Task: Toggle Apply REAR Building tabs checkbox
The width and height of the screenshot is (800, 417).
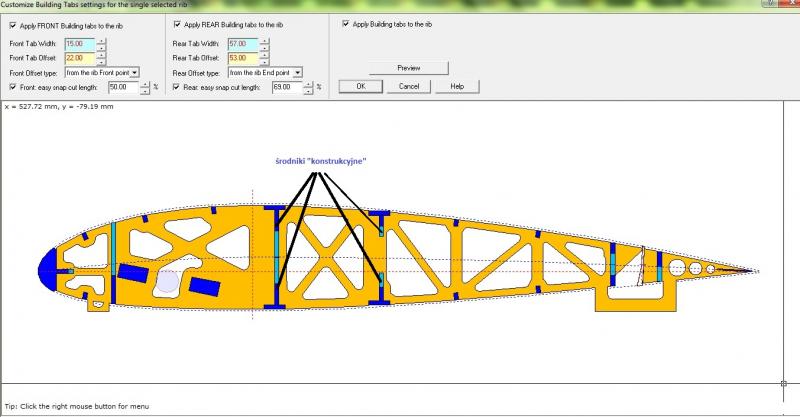Action: tap(178, 24)
